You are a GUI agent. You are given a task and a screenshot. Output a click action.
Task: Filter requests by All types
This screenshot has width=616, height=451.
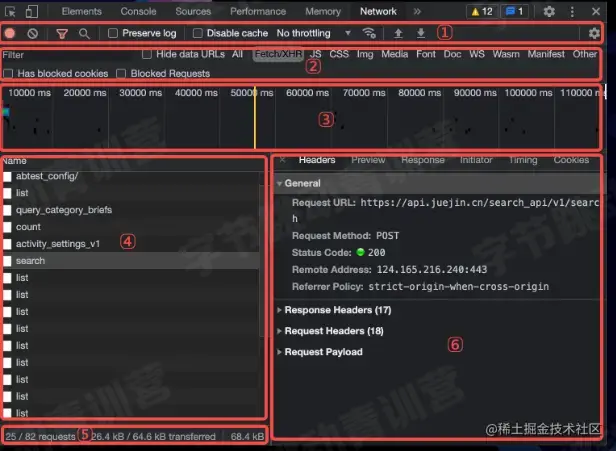(x=237, y=54)
